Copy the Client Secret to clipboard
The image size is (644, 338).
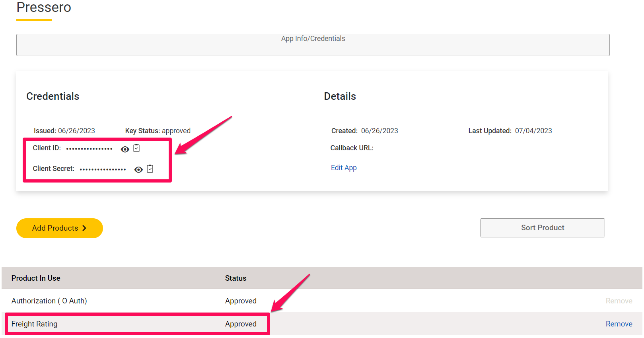(150, 169)
